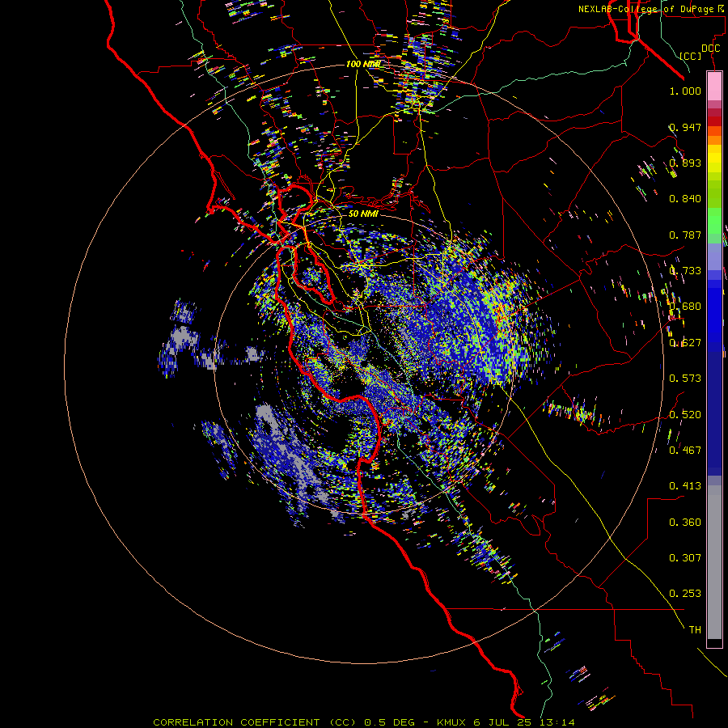
Task: Click the 0.467 scale label
Action: coord(685,450)
